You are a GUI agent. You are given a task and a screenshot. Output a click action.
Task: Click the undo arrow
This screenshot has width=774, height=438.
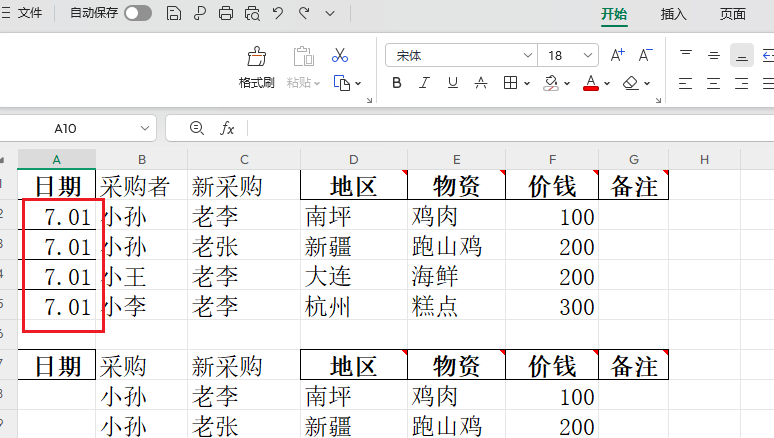coord(278,13)
